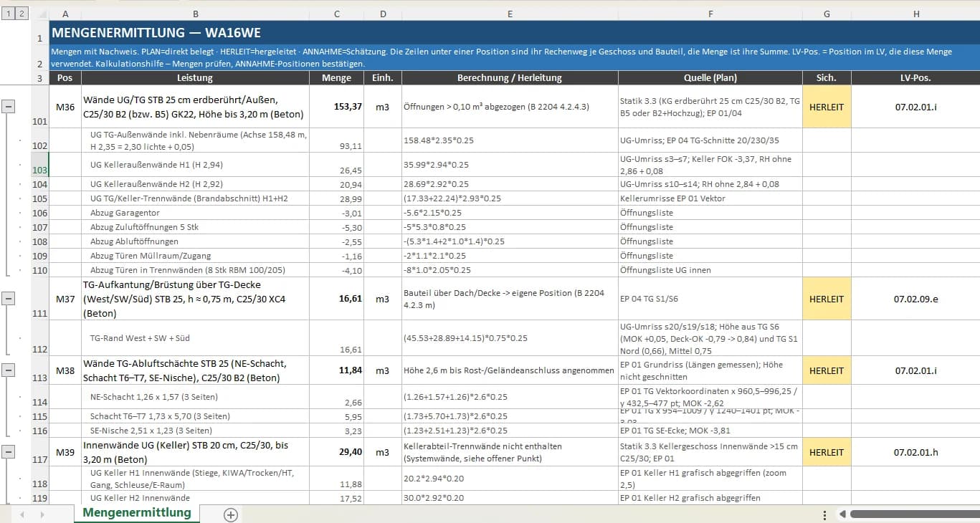This screenshot has width=980, height=523.
Task: Select column F header
Action: [x=710, y=14]
